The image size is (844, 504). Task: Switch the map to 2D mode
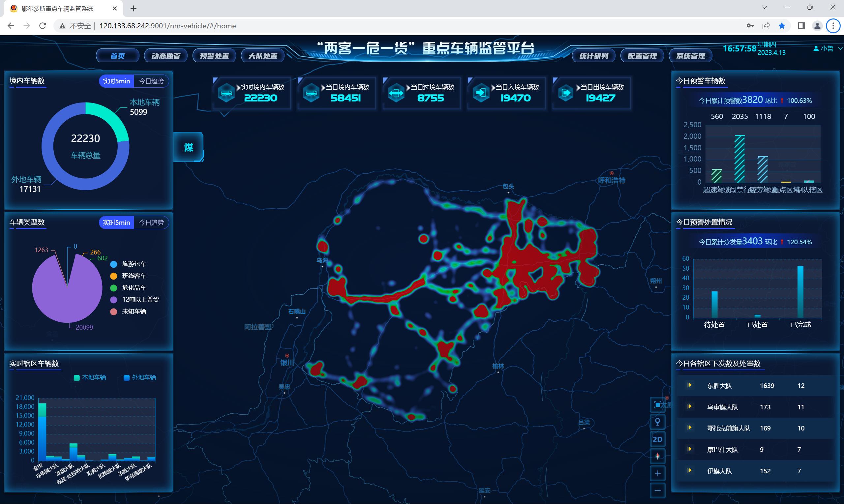tap(658, 439)
